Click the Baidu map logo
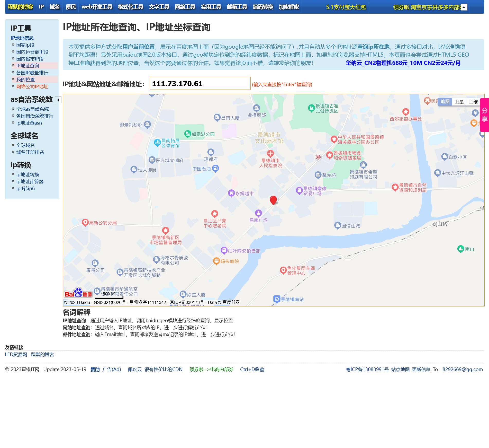Screen dimensions: 489x448 point(78,293)
